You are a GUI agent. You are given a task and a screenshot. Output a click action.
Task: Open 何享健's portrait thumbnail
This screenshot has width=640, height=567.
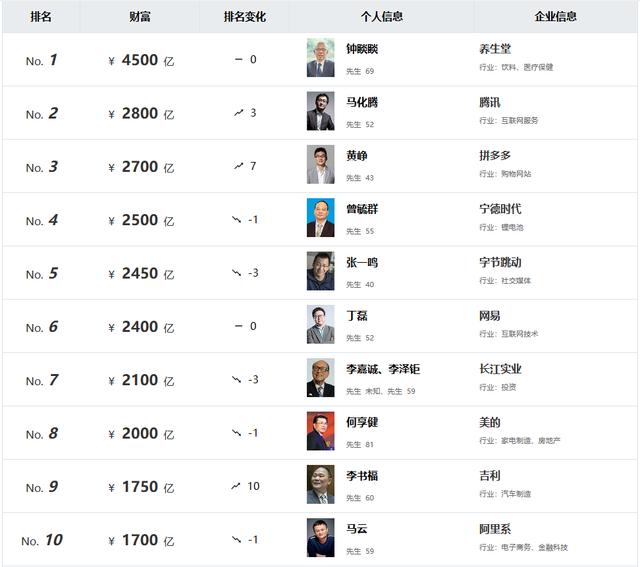pyautogui.click(x=320, y=431)
